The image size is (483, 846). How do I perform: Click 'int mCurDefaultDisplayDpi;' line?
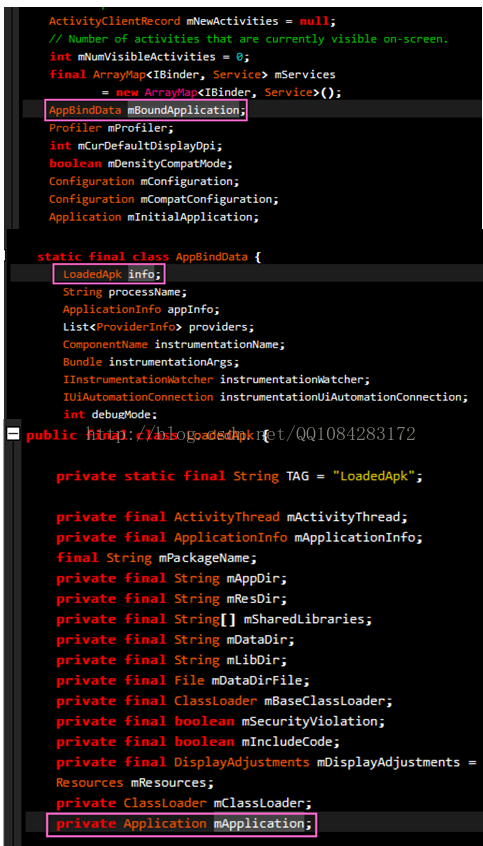135,146
